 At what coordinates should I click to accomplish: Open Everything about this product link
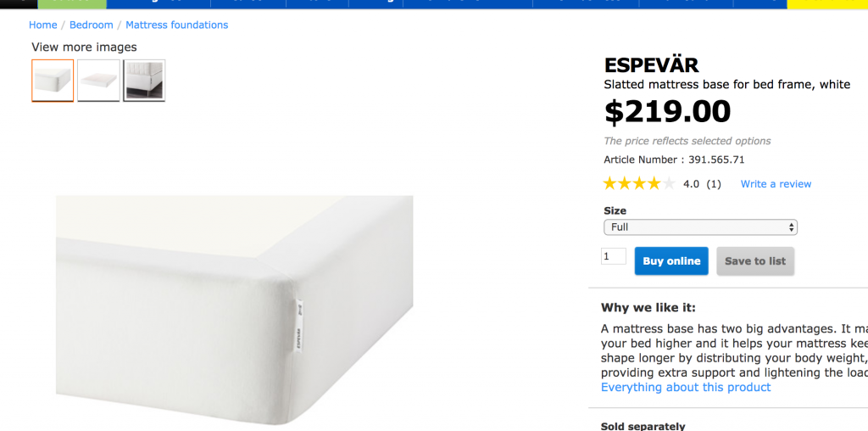point(686,388)
